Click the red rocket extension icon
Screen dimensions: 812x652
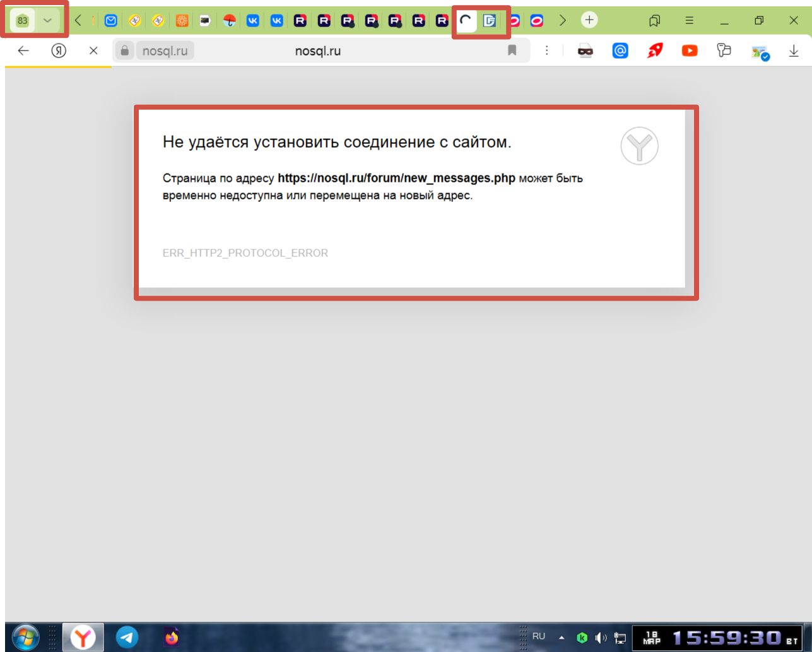click(x=655, y=51)
